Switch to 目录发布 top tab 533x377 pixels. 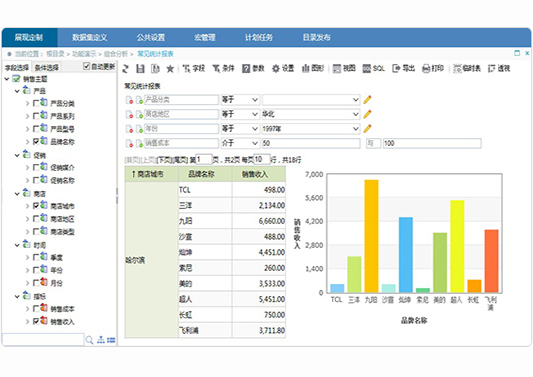coord(316,37)
